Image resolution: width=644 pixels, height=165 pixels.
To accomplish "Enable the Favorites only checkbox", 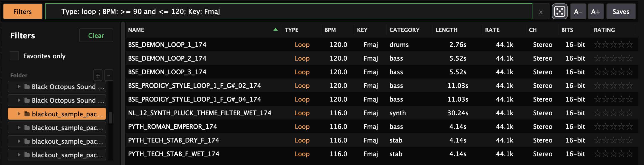I will 14,56.
